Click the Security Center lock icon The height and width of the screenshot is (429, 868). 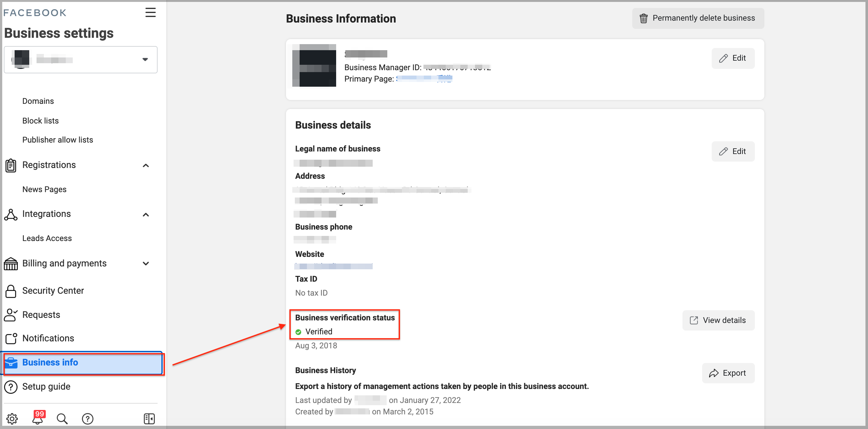(x=11, y=291)
